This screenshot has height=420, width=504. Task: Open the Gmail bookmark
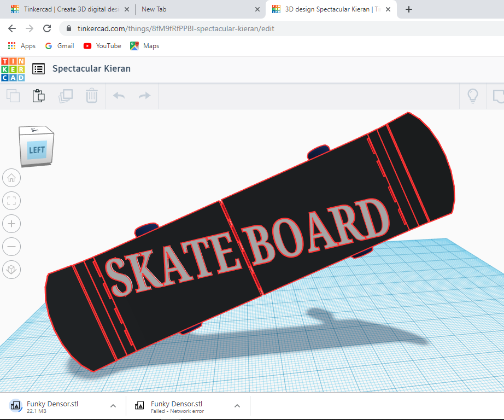[x=60, y=46]
